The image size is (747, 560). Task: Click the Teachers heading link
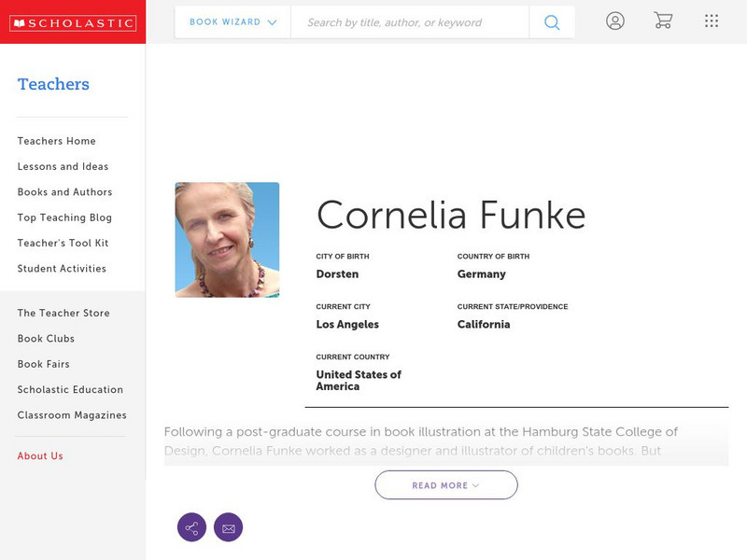[x=53, y=84]
